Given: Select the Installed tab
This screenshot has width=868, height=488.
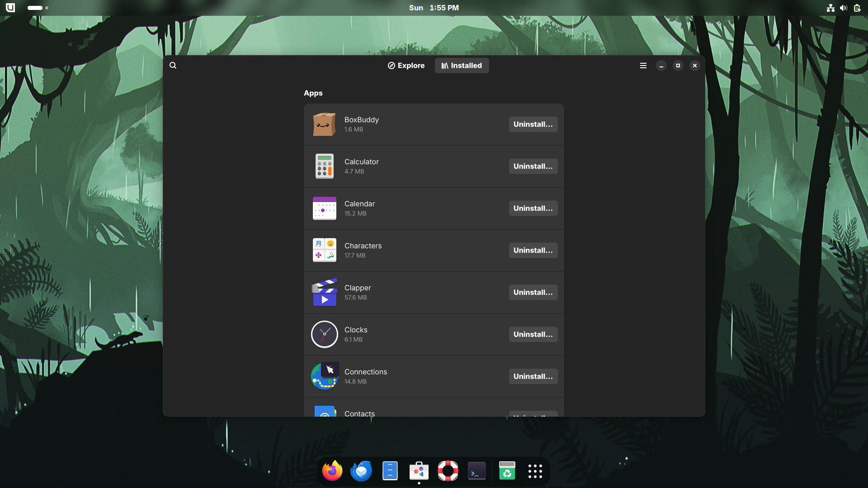Looking at the screenshot, I should 462,66.
